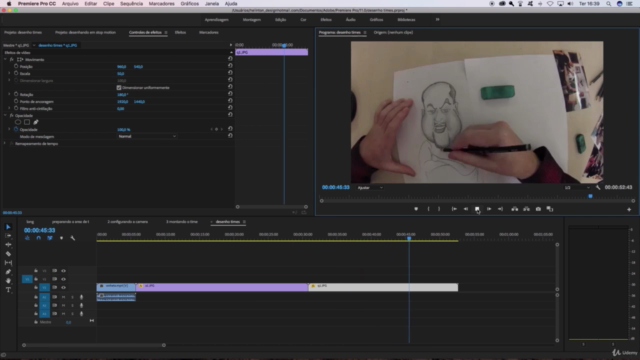Viewport: 640px width, 360px height.
Task: Toggle Dimensionar uniformemente checkbox
Action: tap(119, 88)
